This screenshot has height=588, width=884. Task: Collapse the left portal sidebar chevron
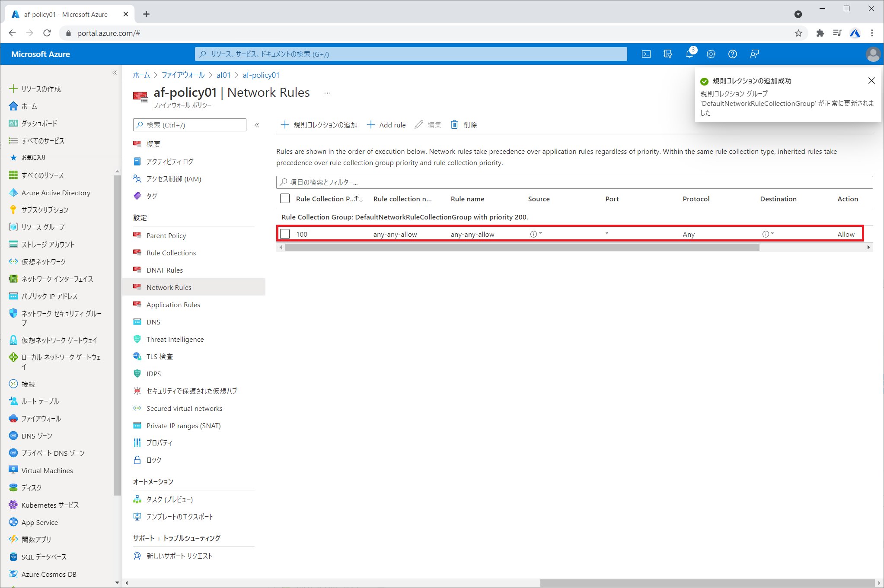pos(115,73)
